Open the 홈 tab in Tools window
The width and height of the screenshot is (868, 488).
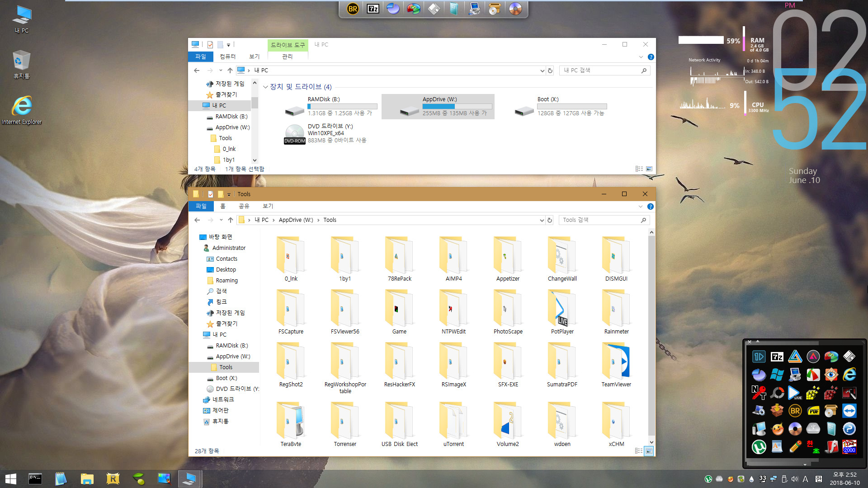pos(222,206)
